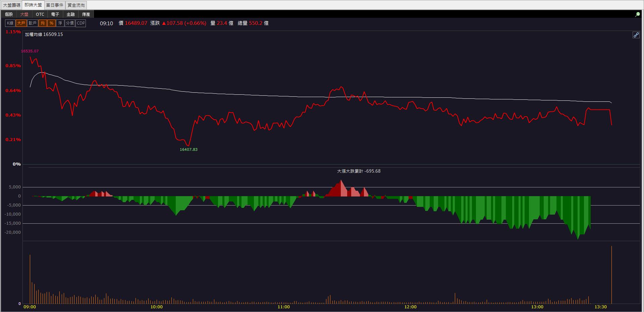The width and height of the screenshot is (644, 312).
Task: Click the chart link icon
Action: 636,35
